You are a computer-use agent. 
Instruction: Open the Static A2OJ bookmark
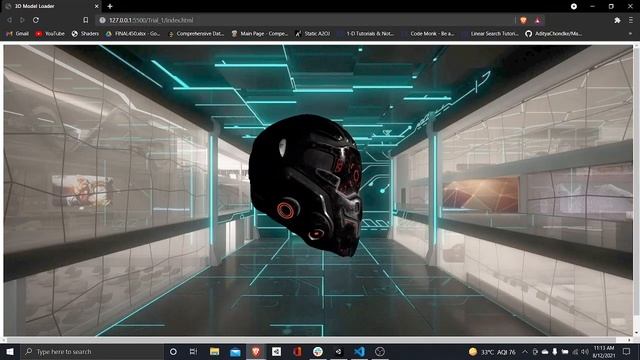pos(313,33)
